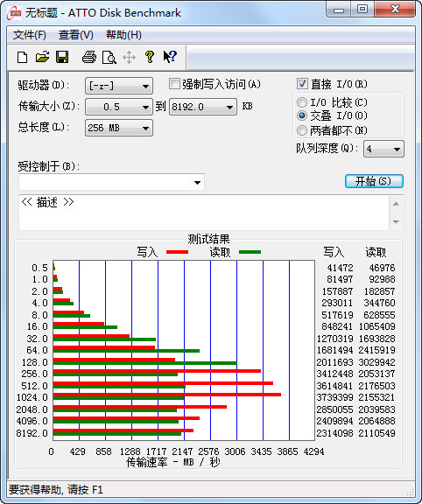Activate context help pointer icon
Screen dimensions: 422x504
(x=170, y=57)
